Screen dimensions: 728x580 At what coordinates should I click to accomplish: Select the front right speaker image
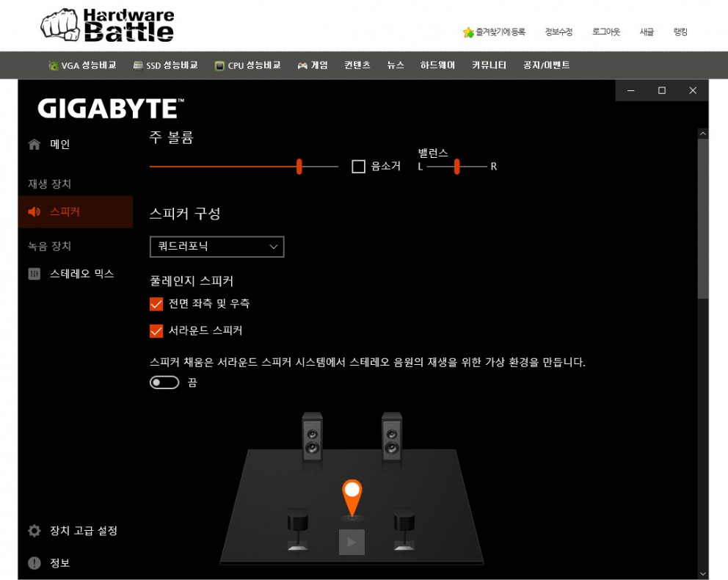392,437
